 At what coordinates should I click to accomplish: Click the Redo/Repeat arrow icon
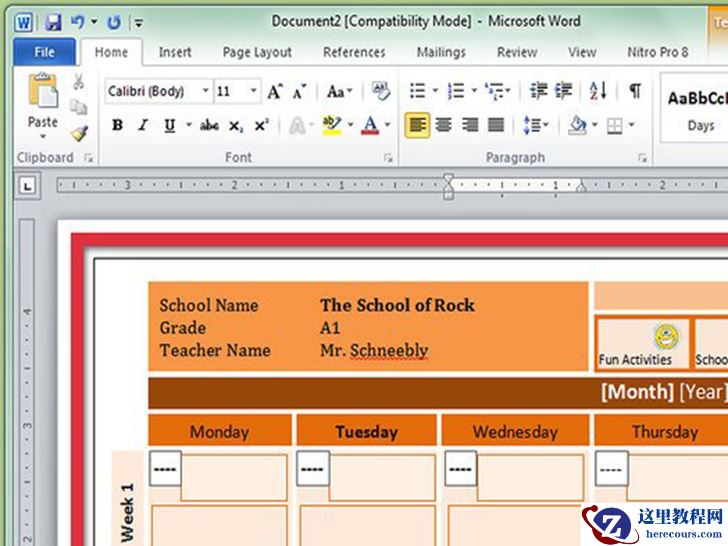pyautogui.click(x=114, y=22)
